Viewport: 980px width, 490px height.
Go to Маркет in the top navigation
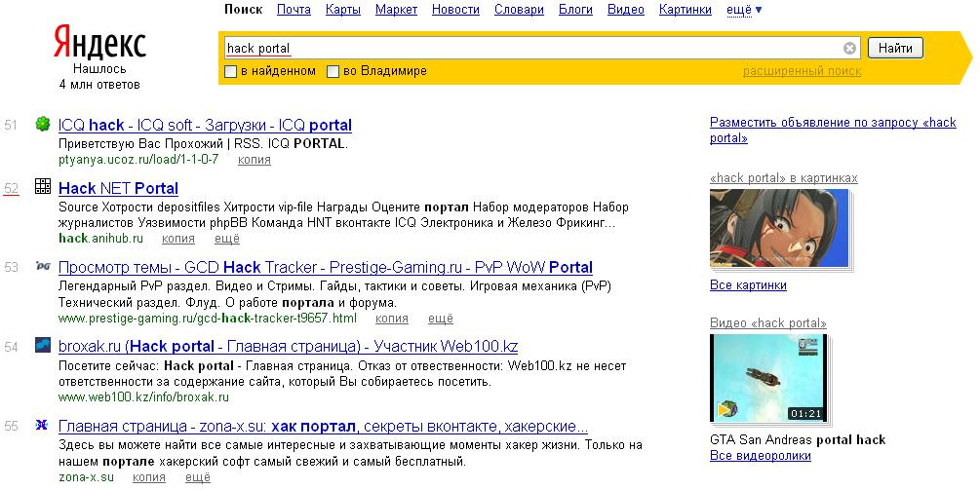pyautogui.click(x=396, y=10)
